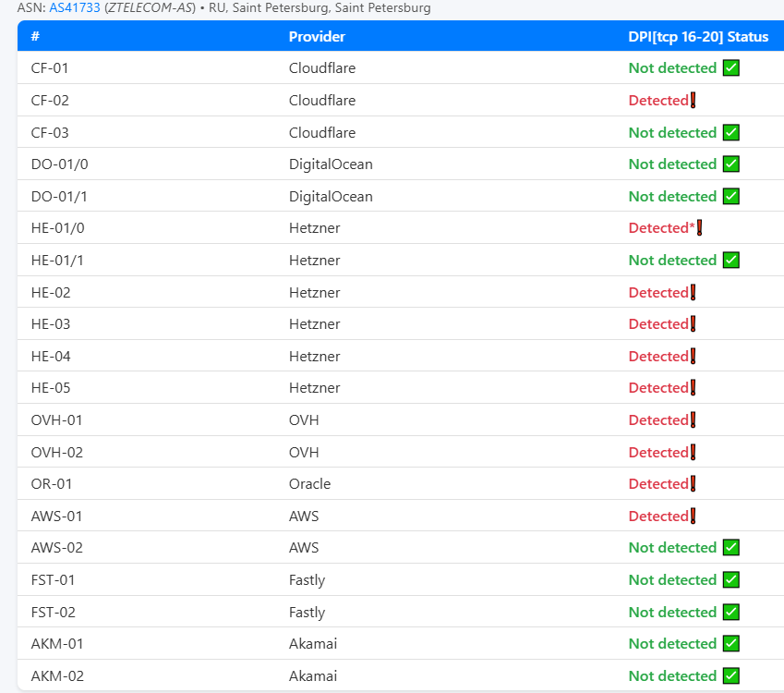Screen dimensions: 784x693
Task: Select the 'AKM-01' cell
Action: (57, 643)
